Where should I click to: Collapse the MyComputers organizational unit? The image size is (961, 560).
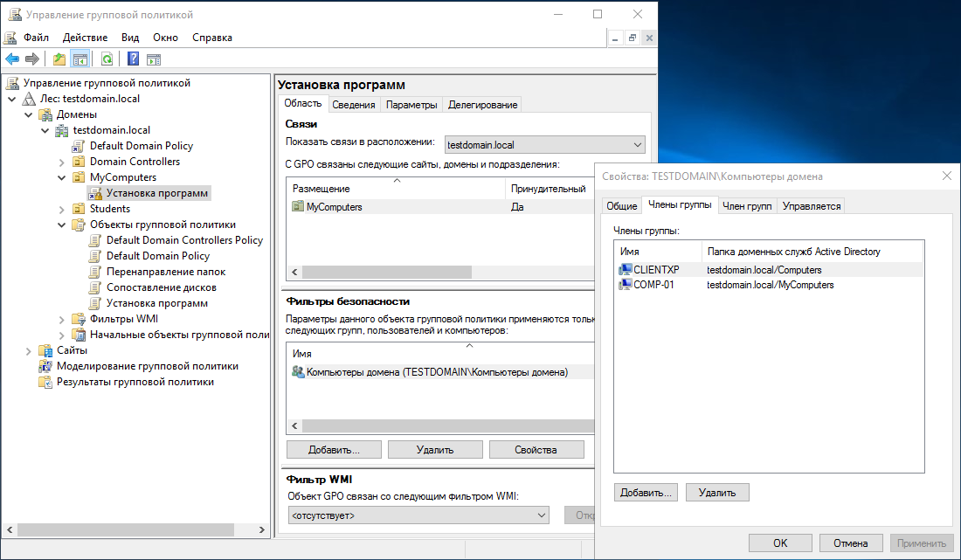(61, 177)
